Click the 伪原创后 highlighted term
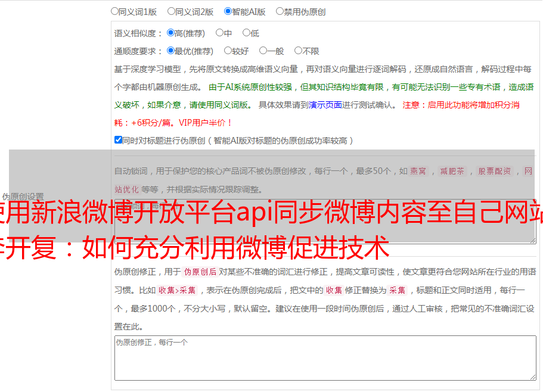The height and width of the screenshot is (392, 543). (x=200, y=272)
